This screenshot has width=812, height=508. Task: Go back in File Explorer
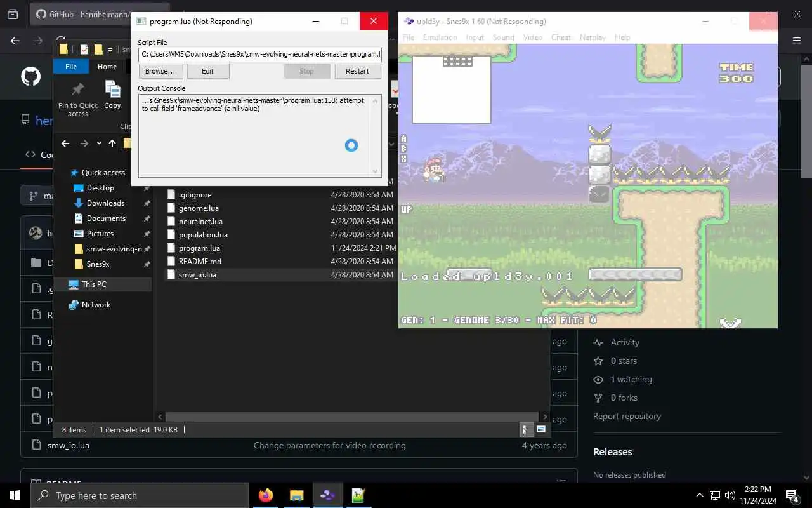65,144
